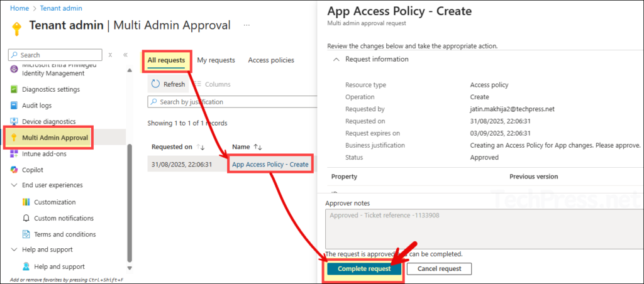Screen dimensions: 644x284
Task: Collapse the sidebar with double-chevron icon
Action: point(125,55)
